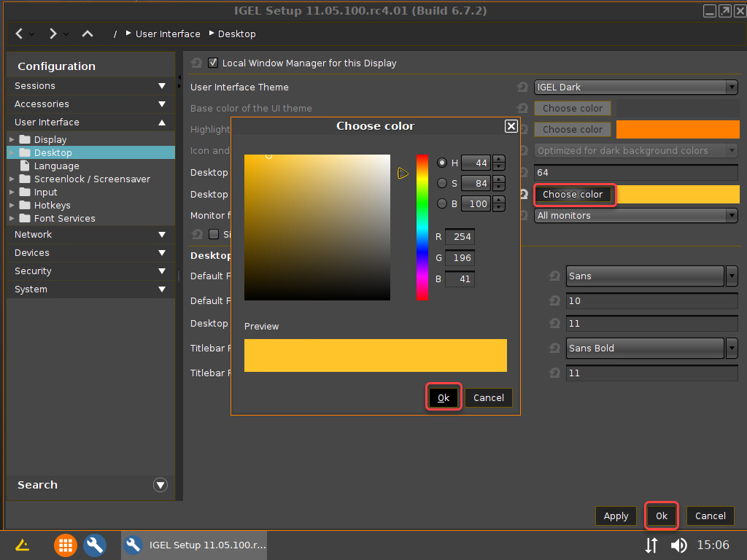Click the Apply button
Viewport: 747px width, 560px height.
point(616,516)
